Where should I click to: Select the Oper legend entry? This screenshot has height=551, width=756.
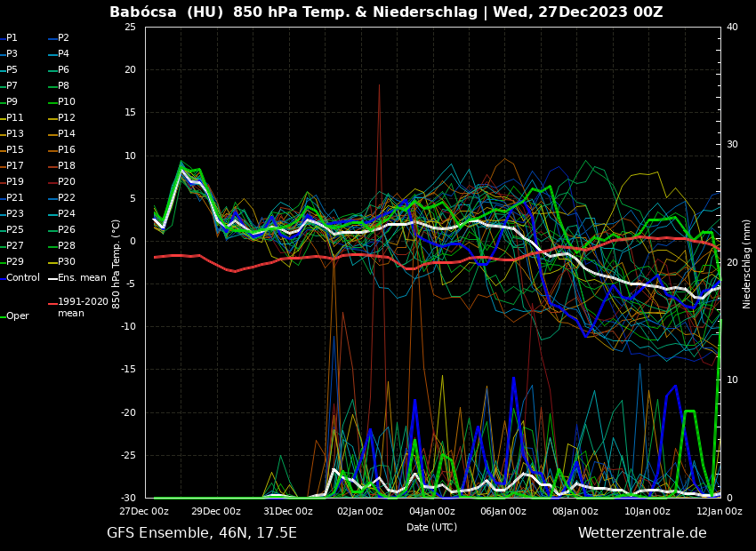click(17, 316)
